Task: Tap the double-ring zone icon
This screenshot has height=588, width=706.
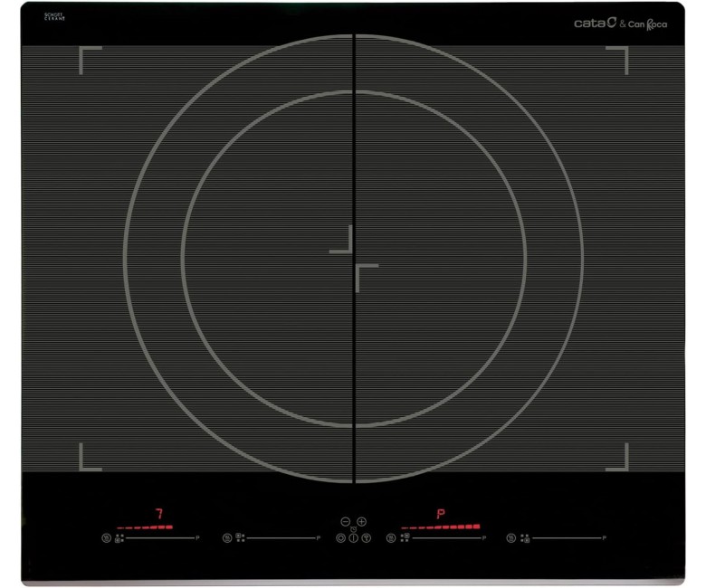Action: pyautogui.click(x=341, y=538)
